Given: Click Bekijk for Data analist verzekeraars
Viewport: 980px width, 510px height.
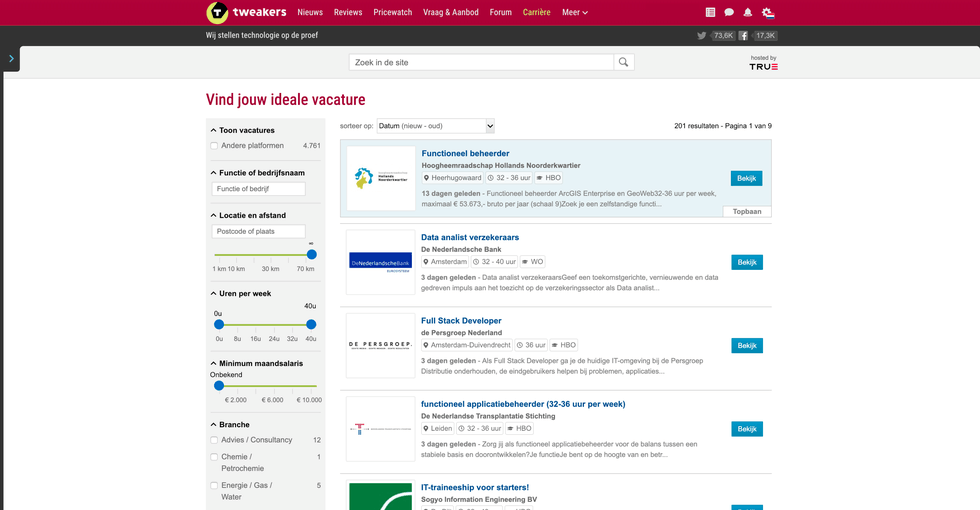Looking at the screenshot, I should 747,262.
